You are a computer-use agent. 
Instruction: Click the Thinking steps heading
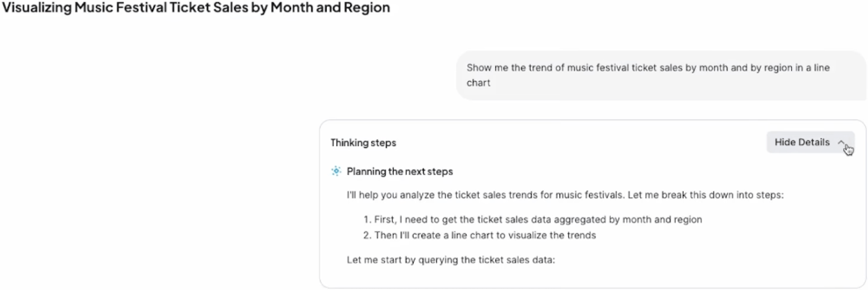coord(363,143)
